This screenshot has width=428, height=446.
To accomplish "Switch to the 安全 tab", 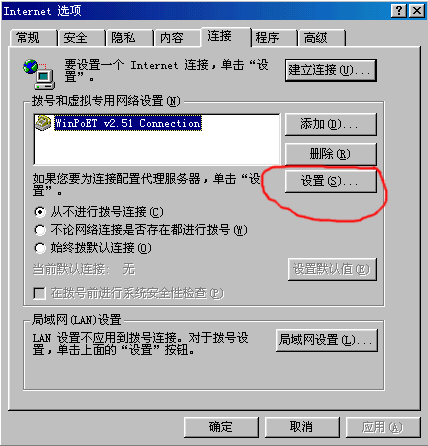I will [81, 38].
